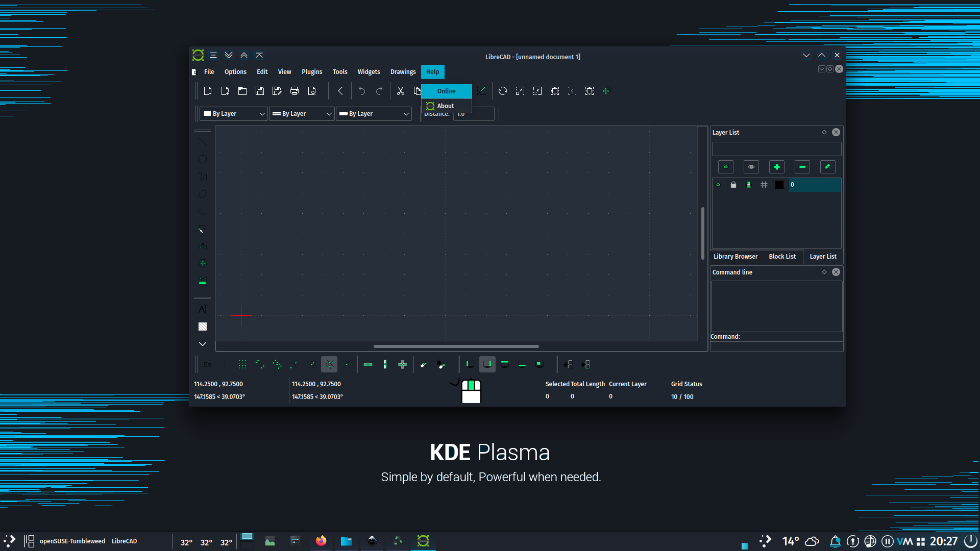
Task: Click layer 0 color swatch
Action: click(779, 185)
